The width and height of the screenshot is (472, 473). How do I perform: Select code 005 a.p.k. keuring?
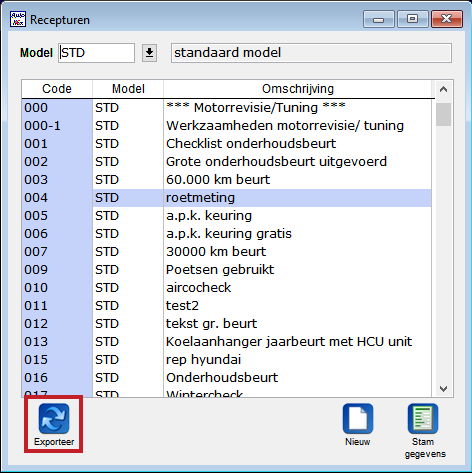(227, 216)
